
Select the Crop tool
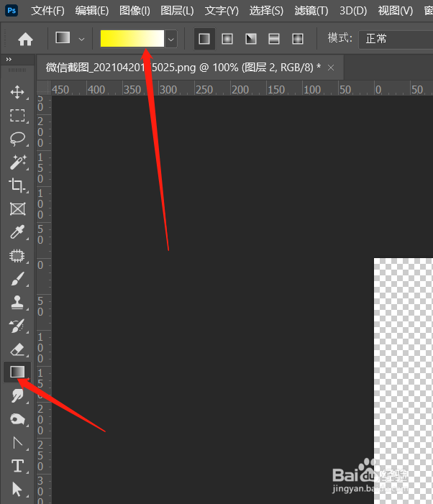point(17,185)
